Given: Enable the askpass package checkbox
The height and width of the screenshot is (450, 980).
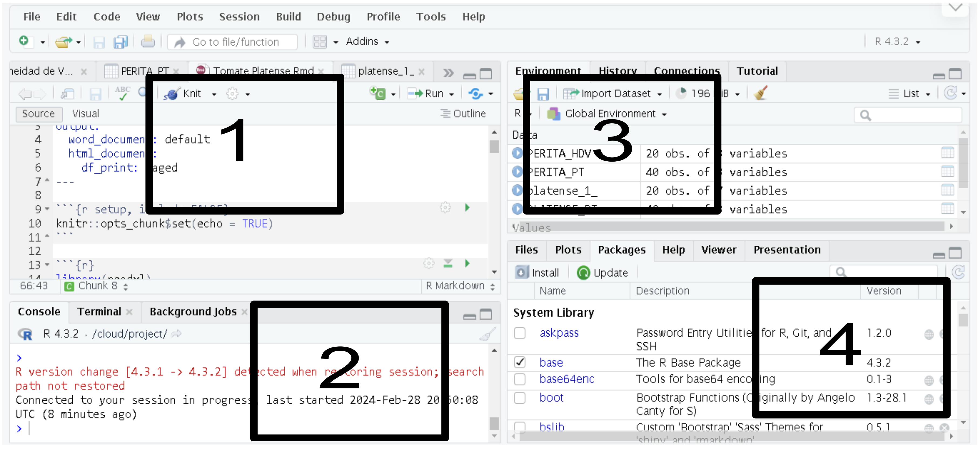Looking at the screenshot, I should [x=520, y=333].
